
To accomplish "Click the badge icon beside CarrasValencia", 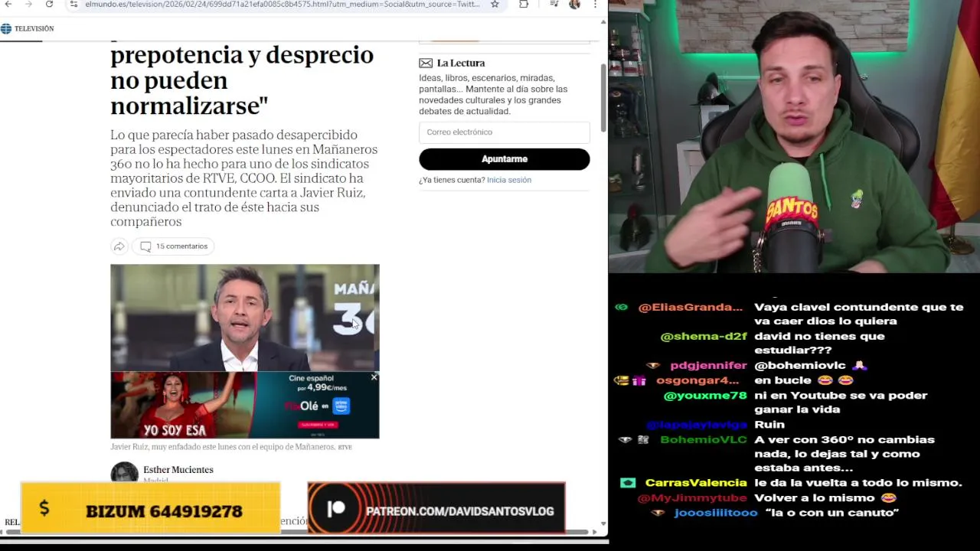I will (x=628, y=483).
